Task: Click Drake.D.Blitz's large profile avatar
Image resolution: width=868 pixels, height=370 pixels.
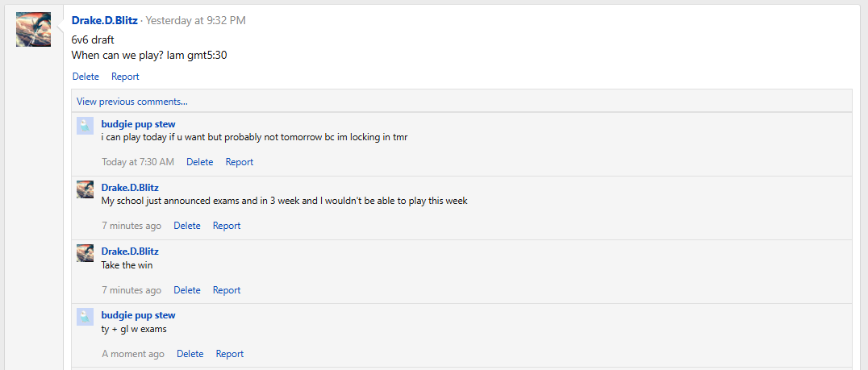Action: pos(33,29)
